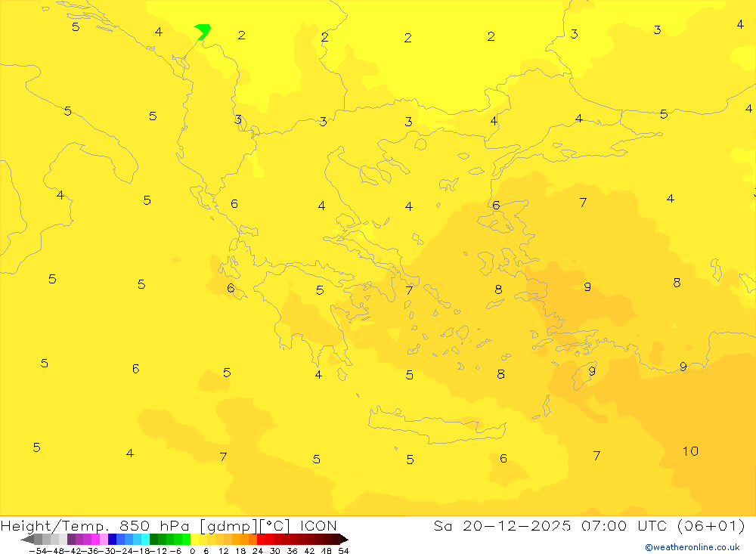
Task: Click the -30 legend scale label
Action: click(x=107, y=551)
